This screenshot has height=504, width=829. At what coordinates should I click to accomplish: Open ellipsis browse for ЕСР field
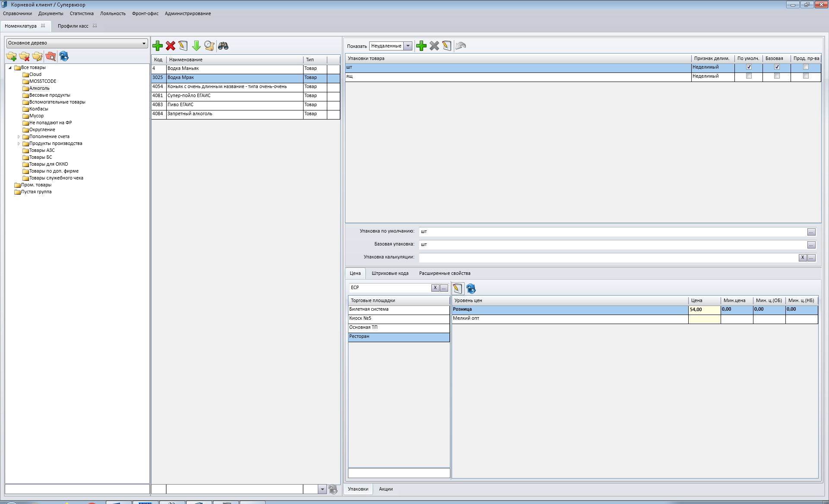point(444,288)
